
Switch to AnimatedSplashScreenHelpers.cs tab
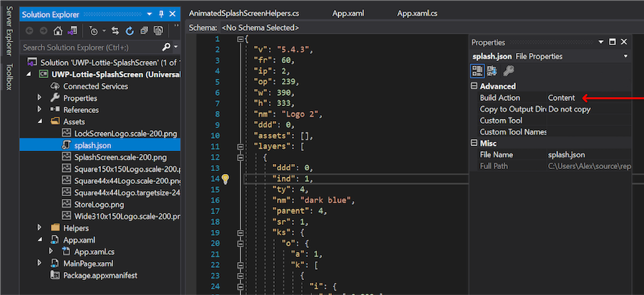(244, 13)
